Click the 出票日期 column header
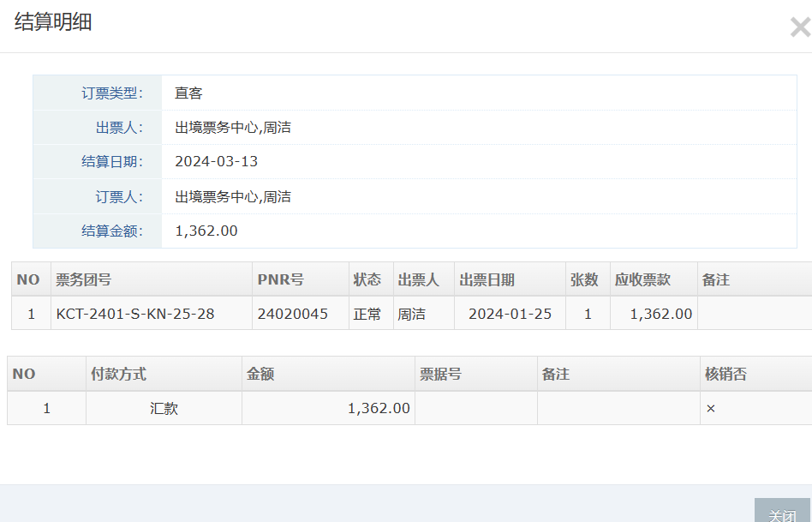812x522 pixels. [487, 280]
